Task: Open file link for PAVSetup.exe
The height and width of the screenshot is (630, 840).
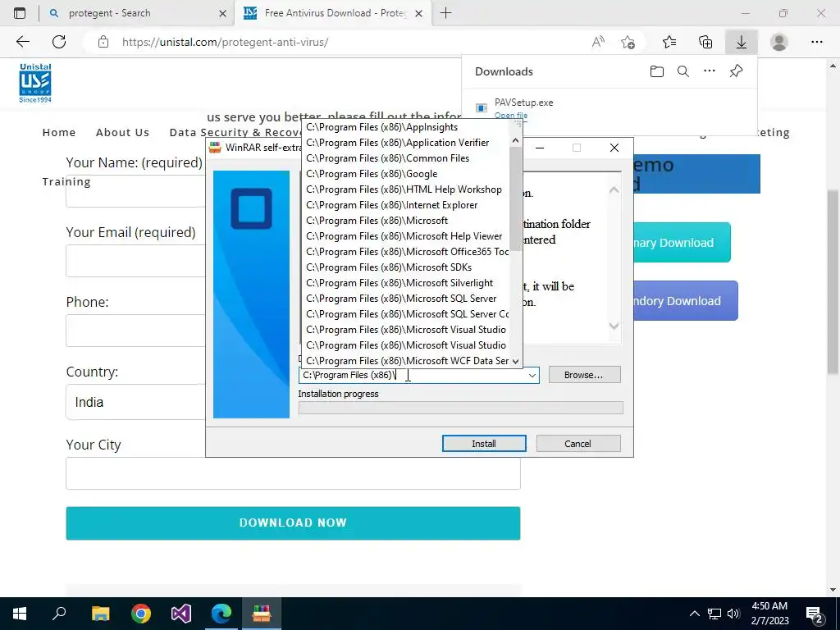Action: 510,115
